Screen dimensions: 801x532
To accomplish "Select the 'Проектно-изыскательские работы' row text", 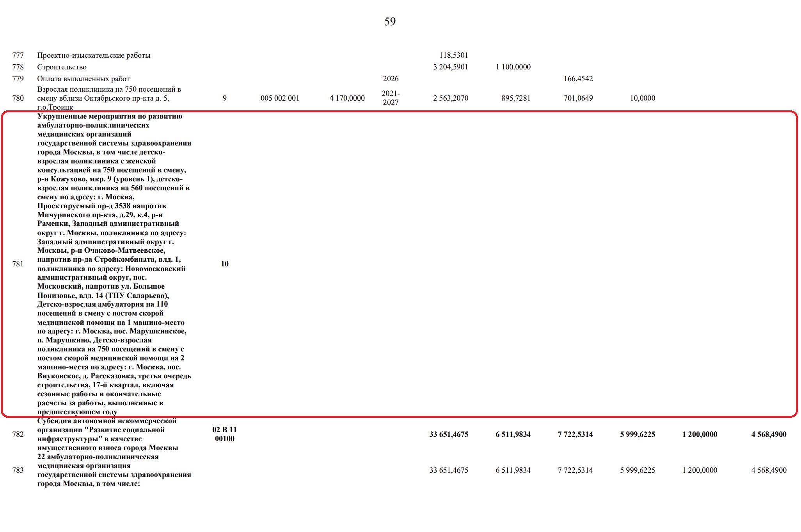I will [x=94, y=55].
